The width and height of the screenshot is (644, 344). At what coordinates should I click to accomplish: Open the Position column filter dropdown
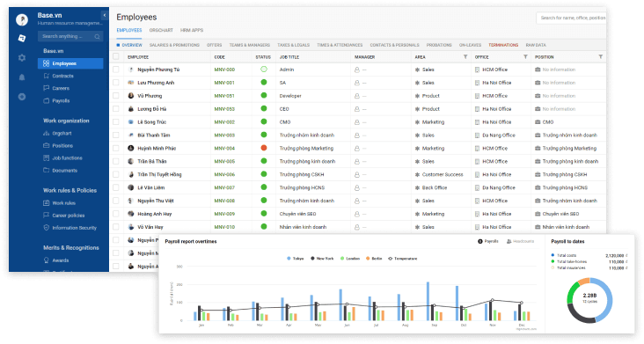pyautogui.click(x=601, y=56)
